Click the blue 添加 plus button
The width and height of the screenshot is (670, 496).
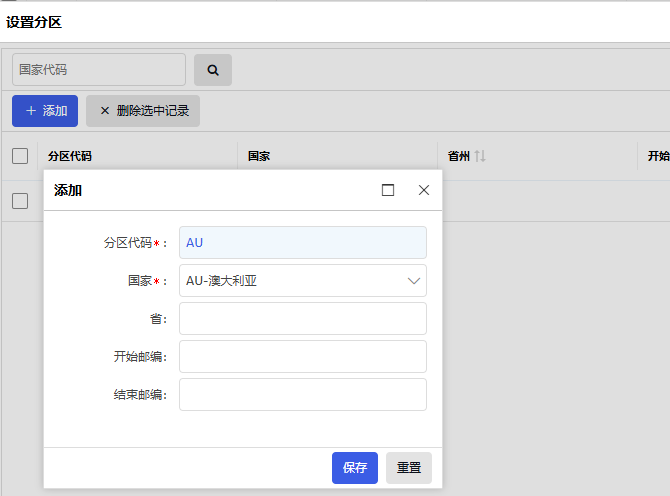coord(45,111)
